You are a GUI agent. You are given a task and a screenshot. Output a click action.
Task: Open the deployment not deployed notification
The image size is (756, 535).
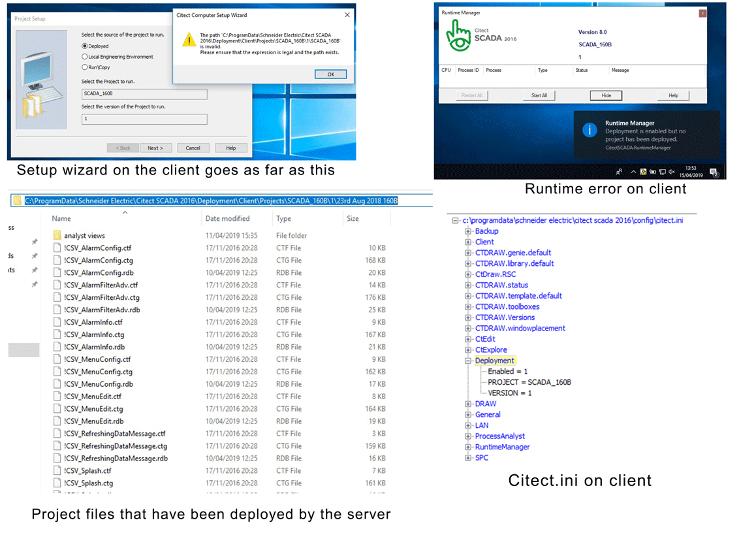(x=646, y=135)
